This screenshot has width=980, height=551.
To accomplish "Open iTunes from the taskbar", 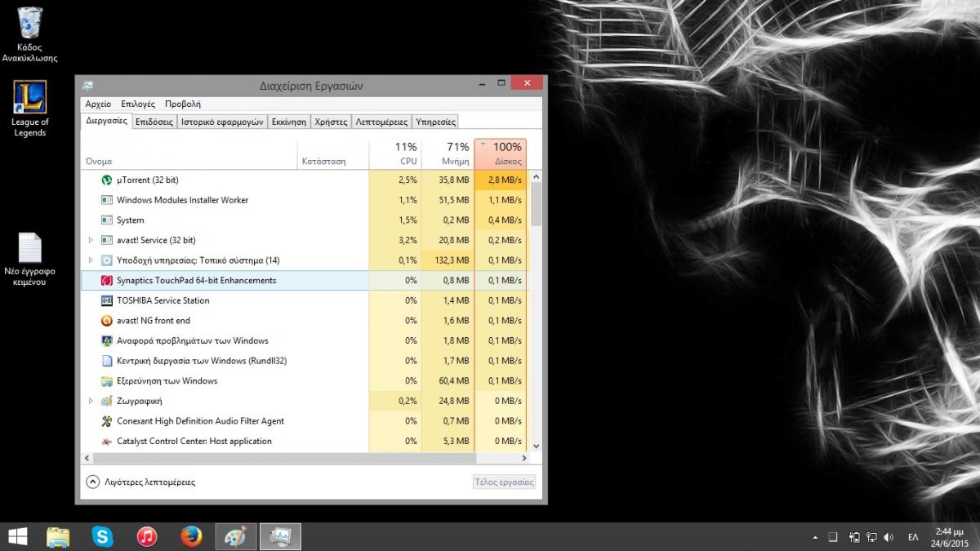I will pyautogui.click(x=146, y=536).
